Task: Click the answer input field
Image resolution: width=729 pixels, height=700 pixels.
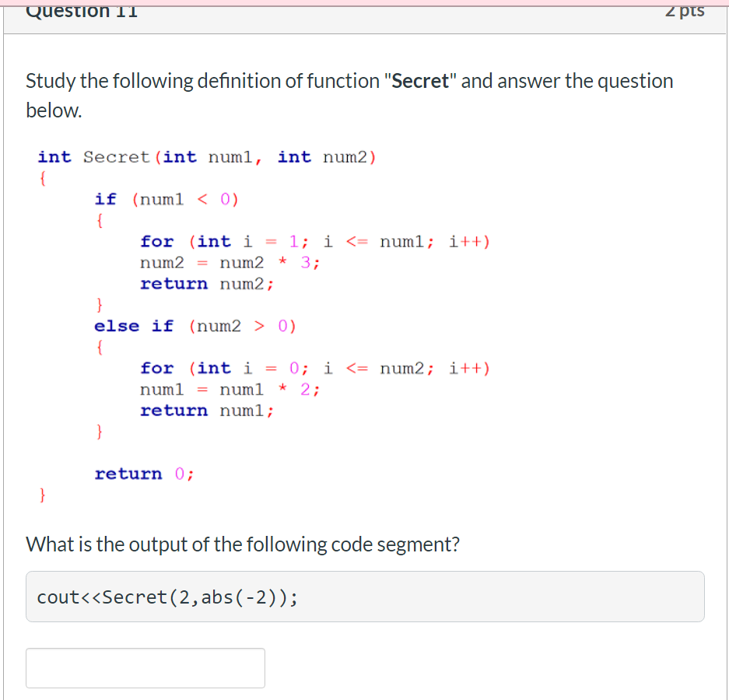Action: pos(145,667)
